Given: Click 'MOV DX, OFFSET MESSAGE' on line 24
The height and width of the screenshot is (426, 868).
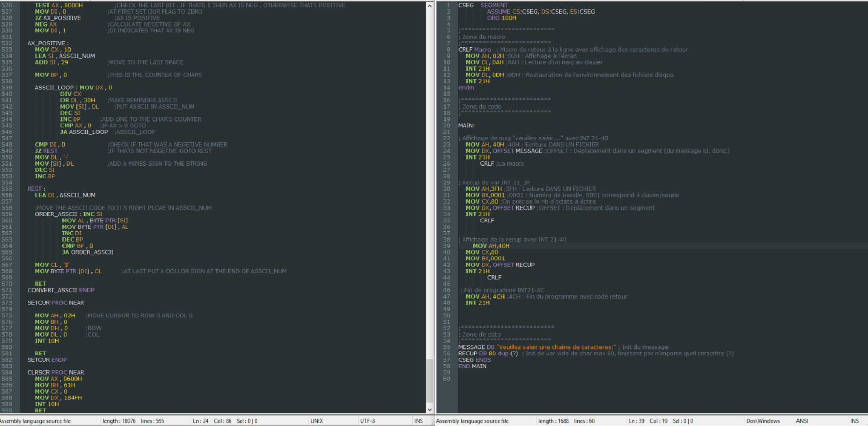Looking at the screenshot, I should pos(504,151).
